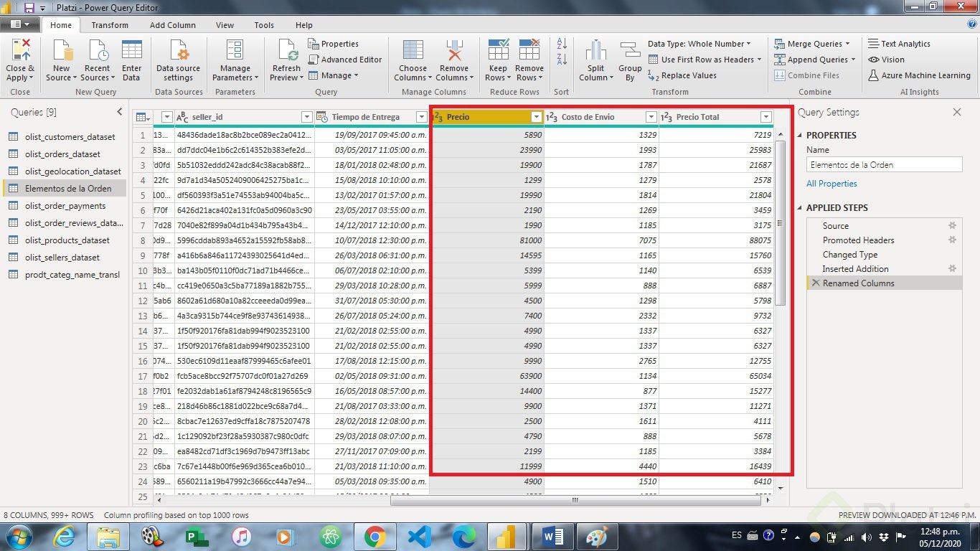Open settings gear for Promoted Headers step
Screen dimensions: 980x551
[x=953, y=240]
